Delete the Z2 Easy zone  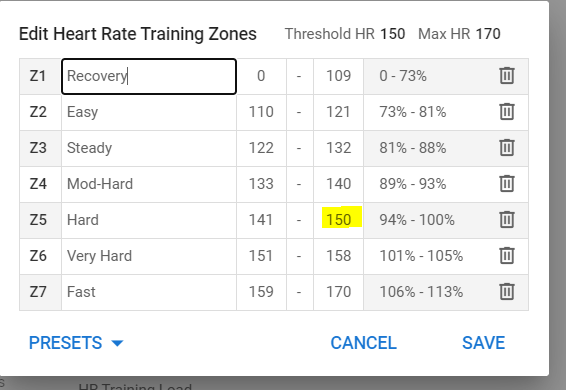pos(507,112)
